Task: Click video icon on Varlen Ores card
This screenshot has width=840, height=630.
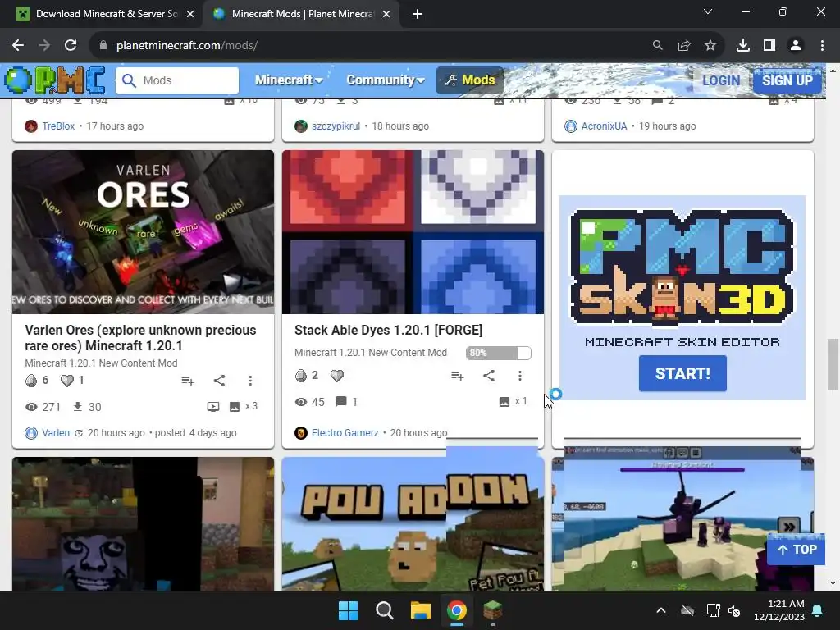Action: click(213, 407)
